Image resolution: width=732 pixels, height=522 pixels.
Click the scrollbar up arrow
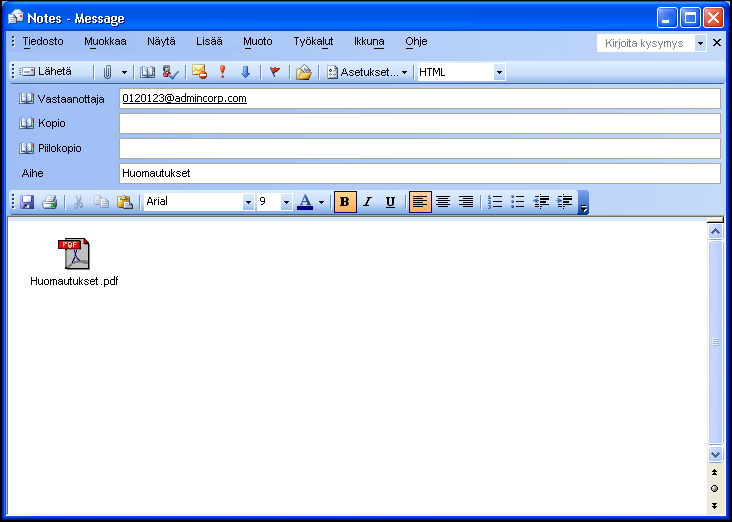click(715, 232)
